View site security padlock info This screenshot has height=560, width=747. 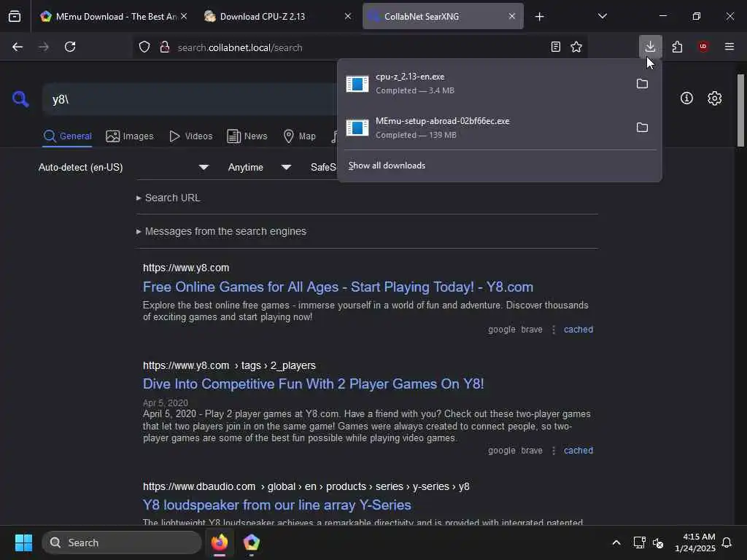coord(165,47)
